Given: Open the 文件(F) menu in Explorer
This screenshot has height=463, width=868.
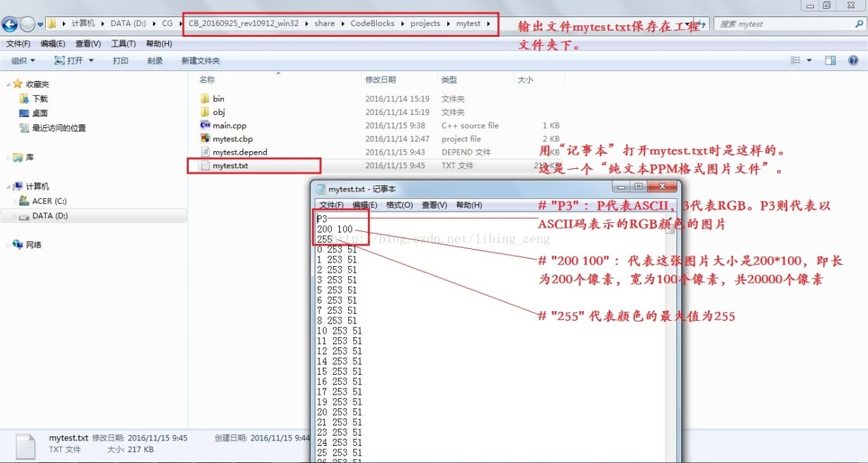Looking at the screenshot, I should point(18,44).
